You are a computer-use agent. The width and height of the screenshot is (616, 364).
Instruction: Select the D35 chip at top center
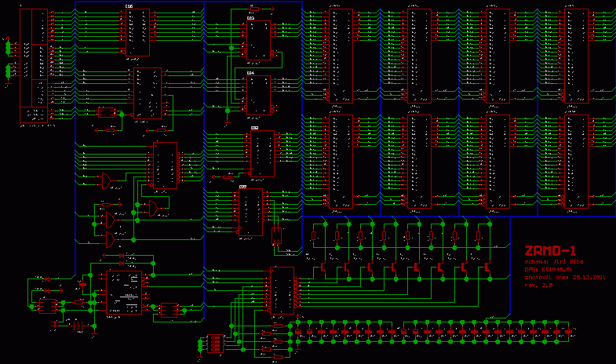[x=258, y=40]
